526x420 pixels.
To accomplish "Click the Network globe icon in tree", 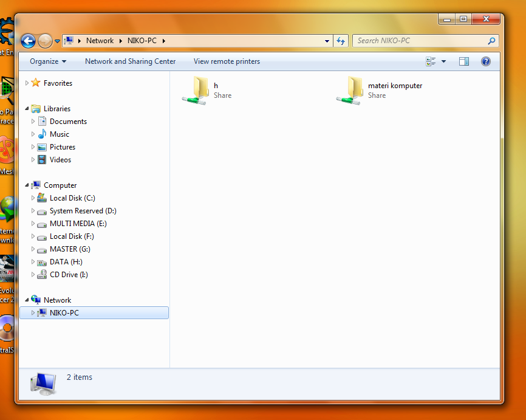I will point(36,300).
